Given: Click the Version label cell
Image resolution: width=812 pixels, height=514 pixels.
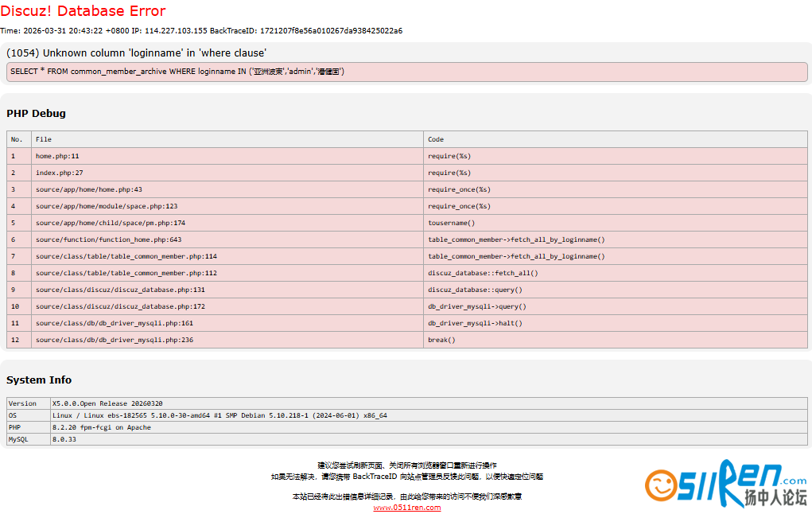Looking at the screenshot, I should tap(29, 403).
